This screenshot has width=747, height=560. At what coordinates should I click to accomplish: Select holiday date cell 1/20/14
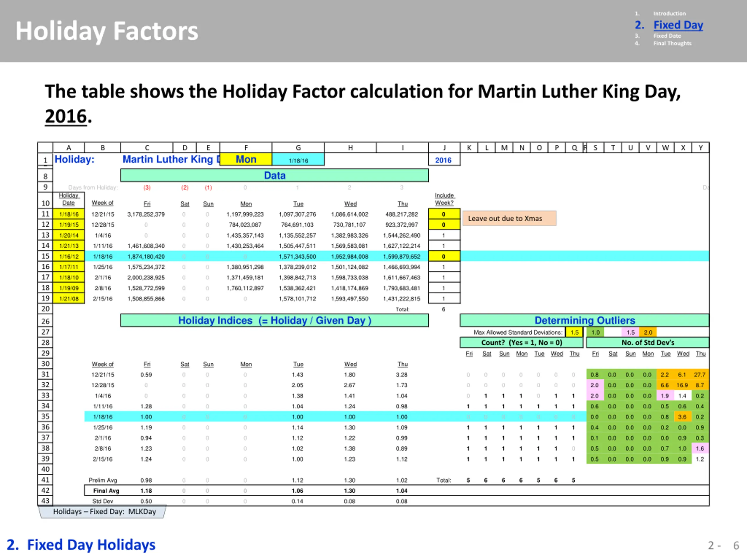[x=69, y=235]
